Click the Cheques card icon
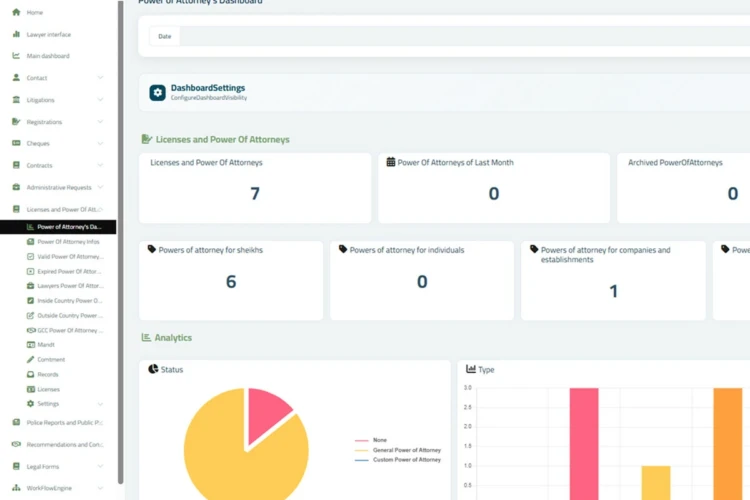 16,143
